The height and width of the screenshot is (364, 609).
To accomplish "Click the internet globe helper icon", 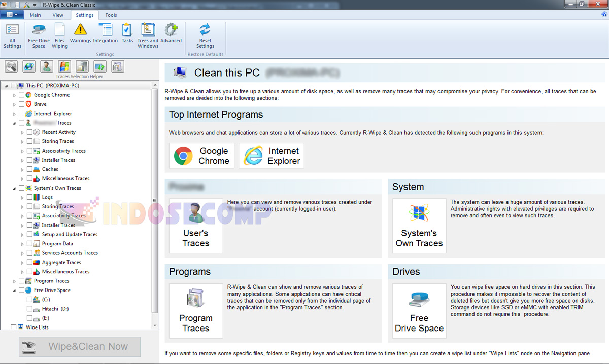I will pyautogui.click(x=29, y=66).
